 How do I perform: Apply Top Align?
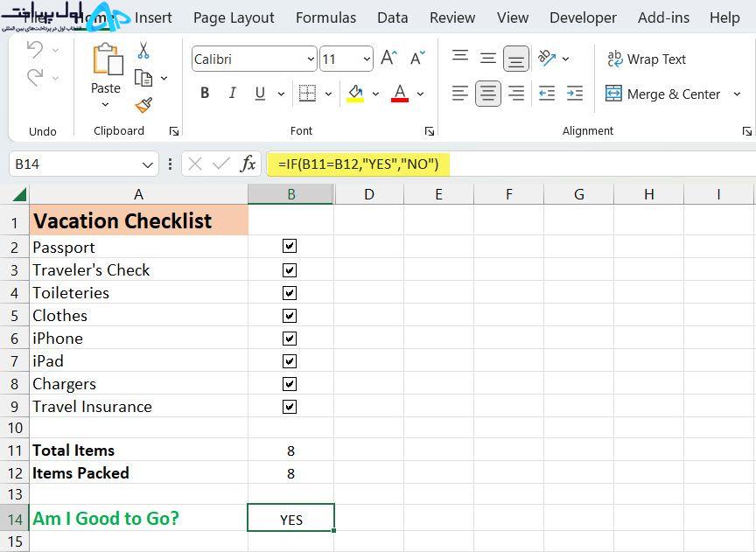460,56
